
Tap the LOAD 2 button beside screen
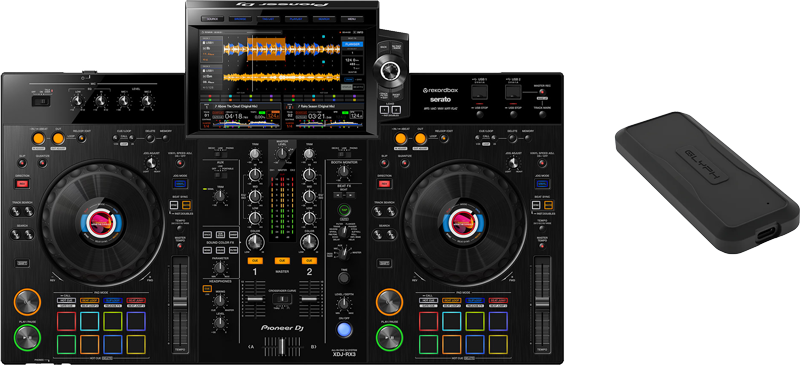[396, 109]
